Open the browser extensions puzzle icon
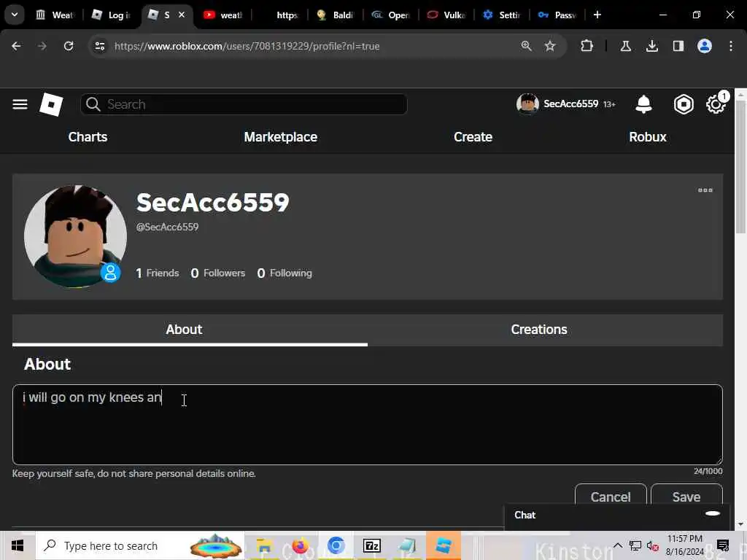The width and height of the screenshot is (747, 560). [x=587, y=46]
